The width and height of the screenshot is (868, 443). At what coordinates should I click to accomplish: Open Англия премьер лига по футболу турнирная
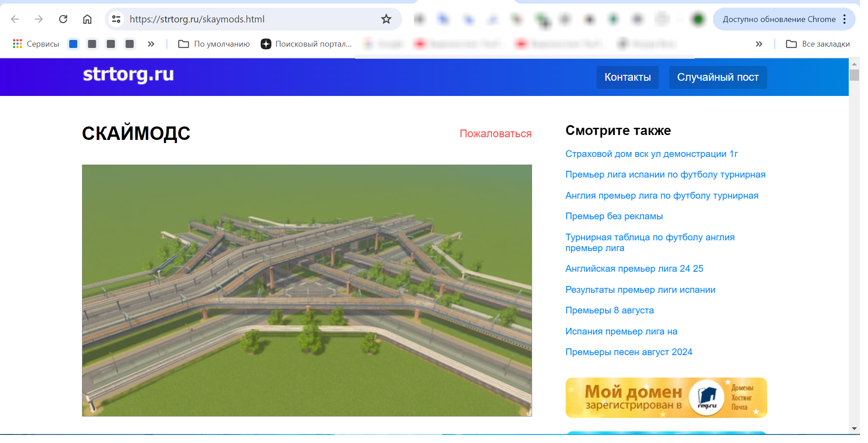[x=662, y=195]
